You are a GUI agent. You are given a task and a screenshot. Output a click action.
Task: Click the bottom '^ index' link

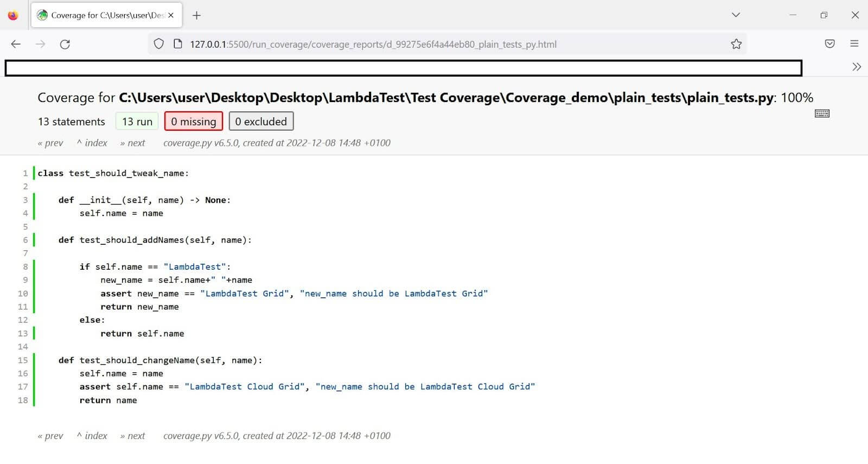point(92,436)
